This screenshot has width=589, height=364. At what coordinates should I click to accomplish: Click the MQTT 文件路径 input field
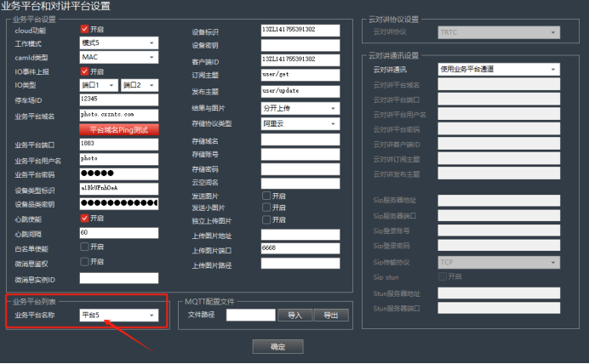251,316
